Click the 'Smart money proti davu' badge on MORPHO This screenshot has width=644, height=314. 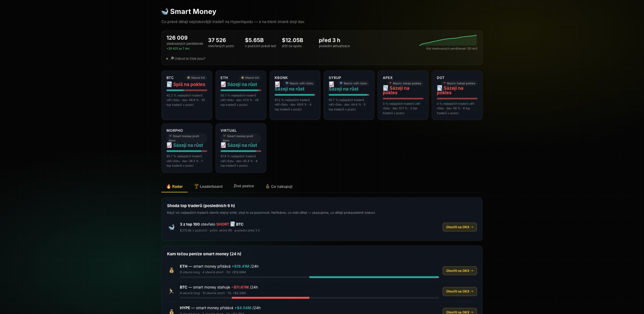187,138
